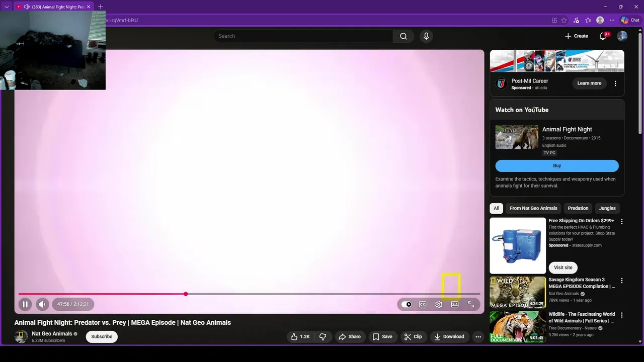
Task: Click the blue compressor ad thumbnail
Action: (x=518, y=245)
